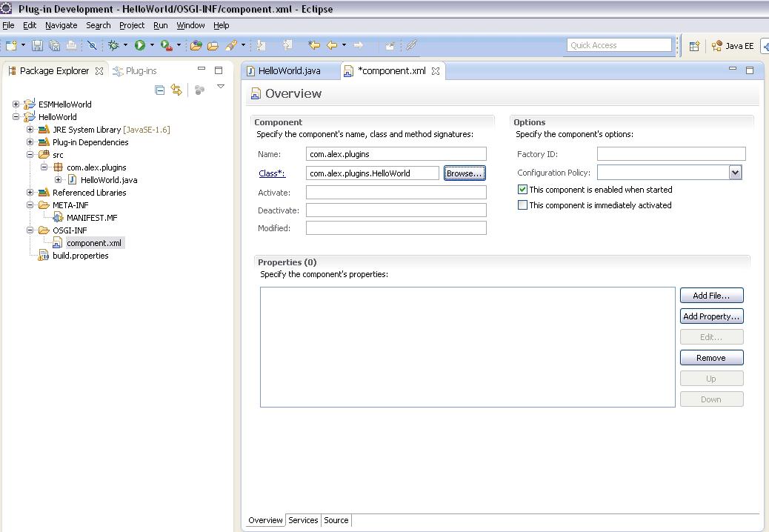Image resolution: width=769 pixels, height=532 pixels.
Task: Click the Save All toolbar icon
Action: click(54, 46)
